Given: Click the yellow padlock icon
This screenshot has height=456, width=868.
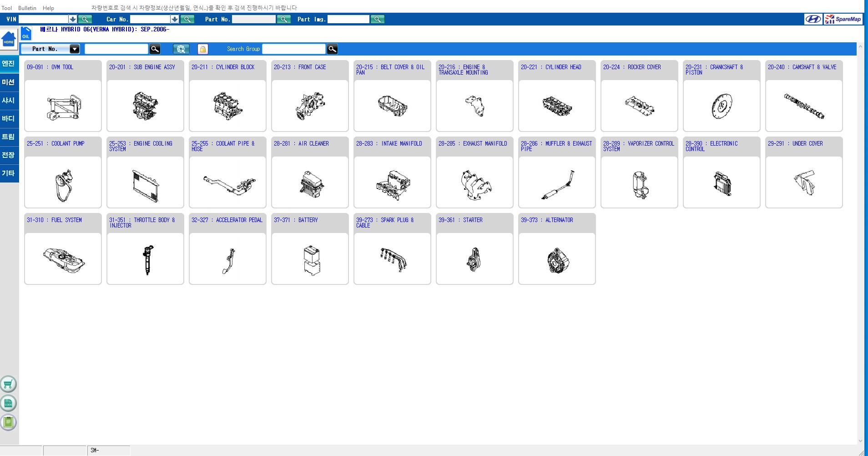Looking at the screenshot, I should [203, 49].
